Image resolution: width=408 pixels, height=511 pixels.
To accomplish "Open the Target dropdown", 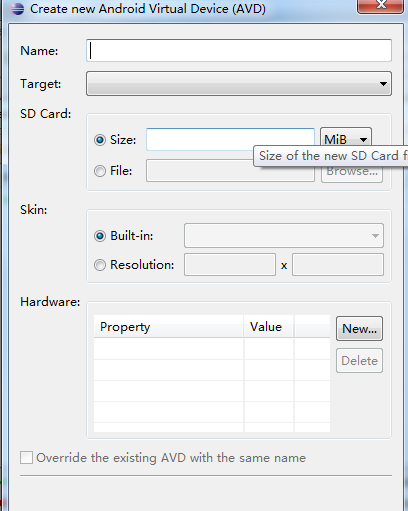I will (239, 83).
